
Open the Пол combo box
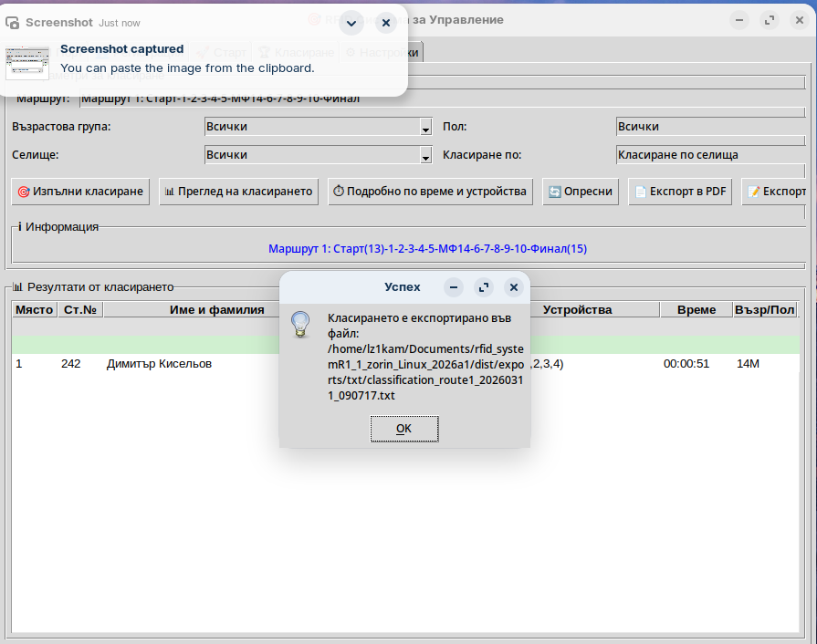click(x=710, y=127)
